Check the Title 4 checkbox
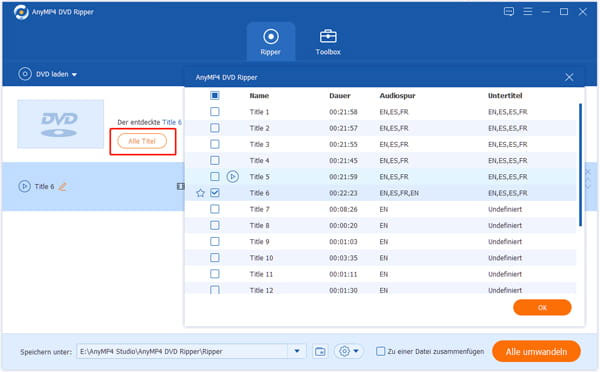The image size is (600, 372). pos(215,160)
